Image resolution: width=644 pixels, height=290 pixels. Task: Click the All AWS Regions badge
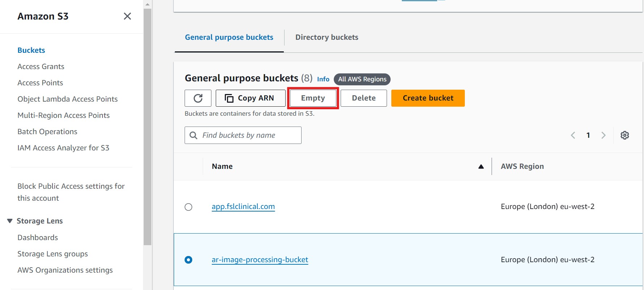(x=362, y=79)
